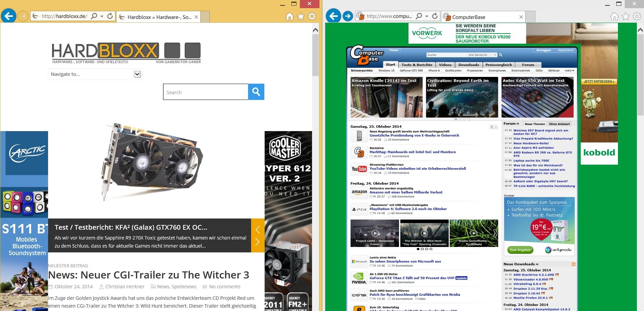Show next slide in Hardbloxx featured slider
Image resolution: width=644 pixels, height=311 pixels.
tap(257, 242)
